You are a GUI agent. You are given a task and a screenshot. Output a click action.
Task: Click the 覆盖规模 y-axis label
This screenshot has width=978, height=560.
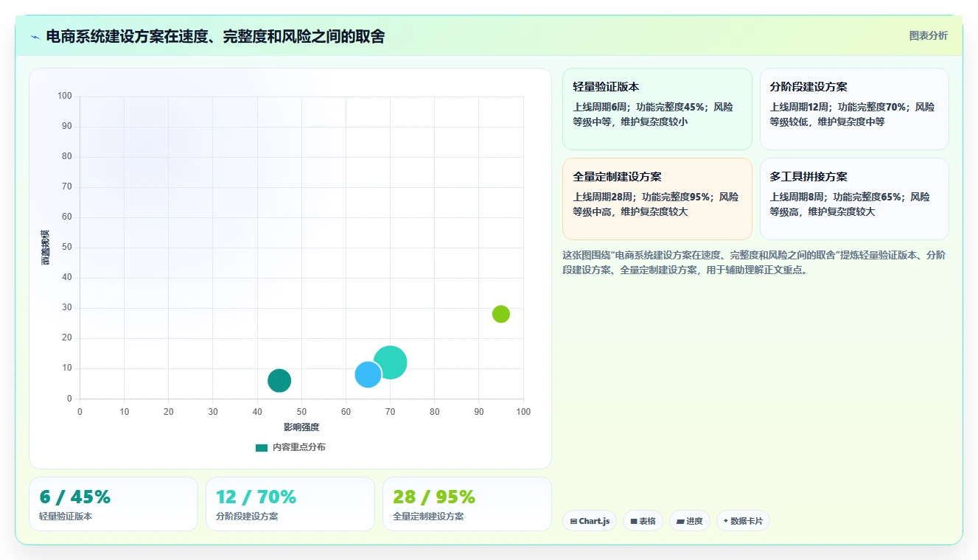click(46, 248)
